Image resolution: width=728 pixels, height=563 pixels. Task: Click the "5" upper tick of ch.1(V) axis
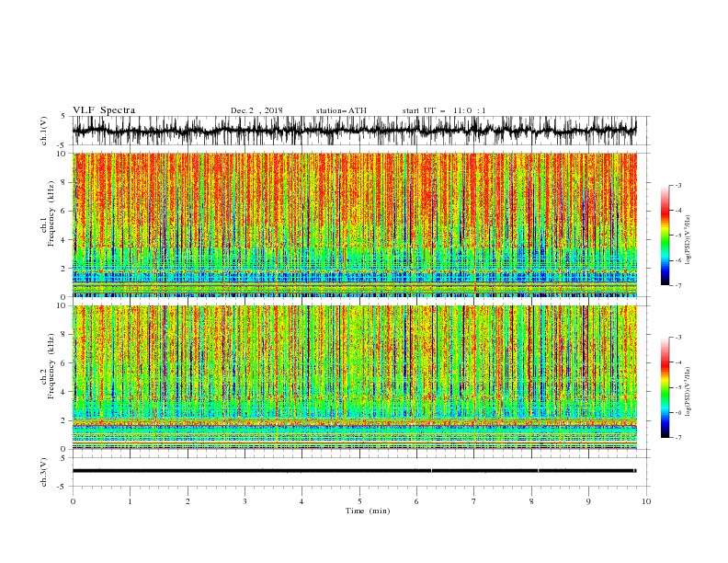63,117
